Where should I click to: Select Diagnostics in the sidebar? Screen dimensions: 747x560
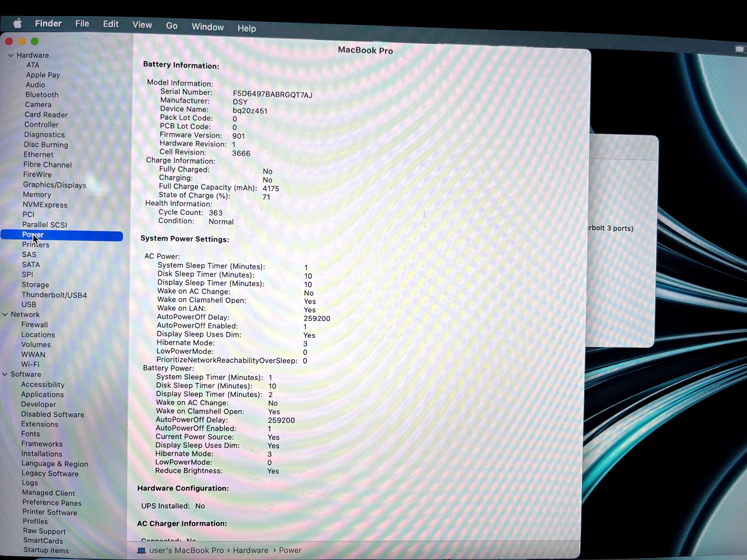point(44,135)
